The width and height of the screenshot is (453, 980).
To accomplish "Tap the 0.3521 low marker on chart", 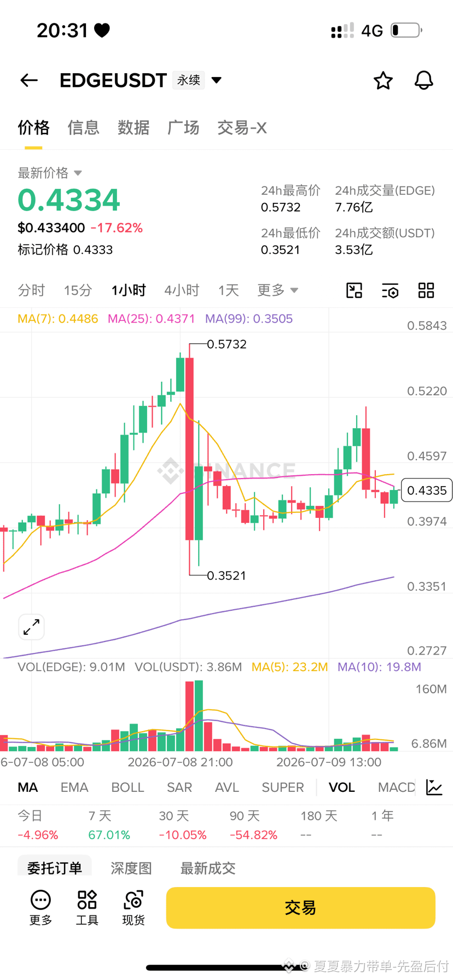I will click(226, 576).
